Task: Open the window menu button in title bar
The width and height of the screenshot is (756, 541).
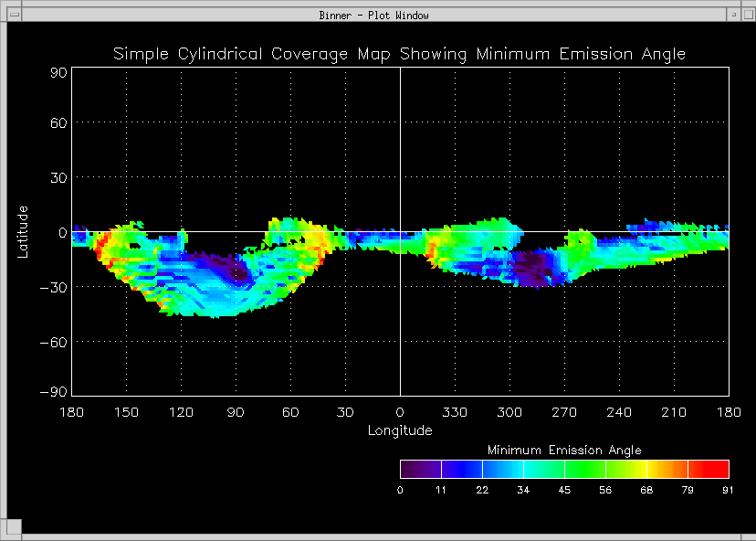Action: pyautogui.click(x=15, y=15)
